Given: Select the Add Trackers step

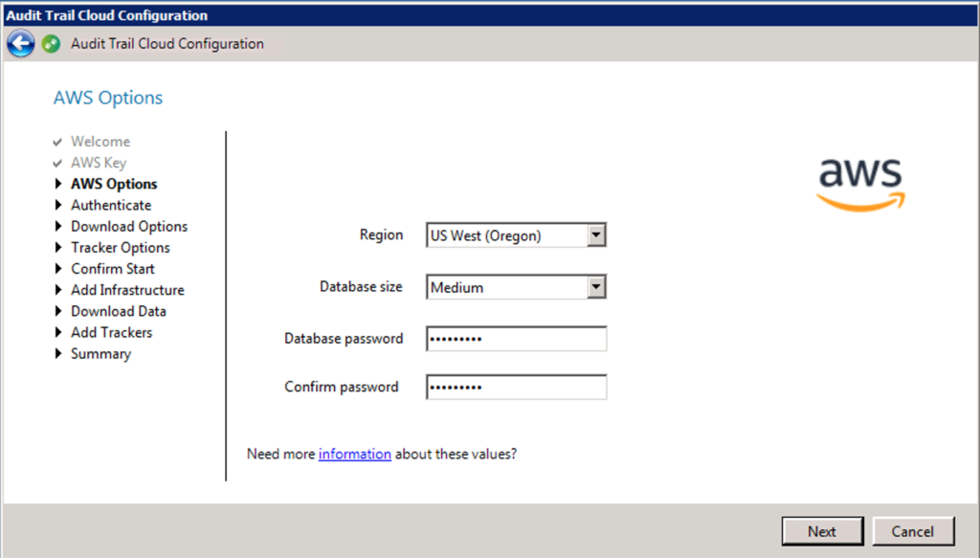Looking at the screenshot, I should (x=112, y=332).
